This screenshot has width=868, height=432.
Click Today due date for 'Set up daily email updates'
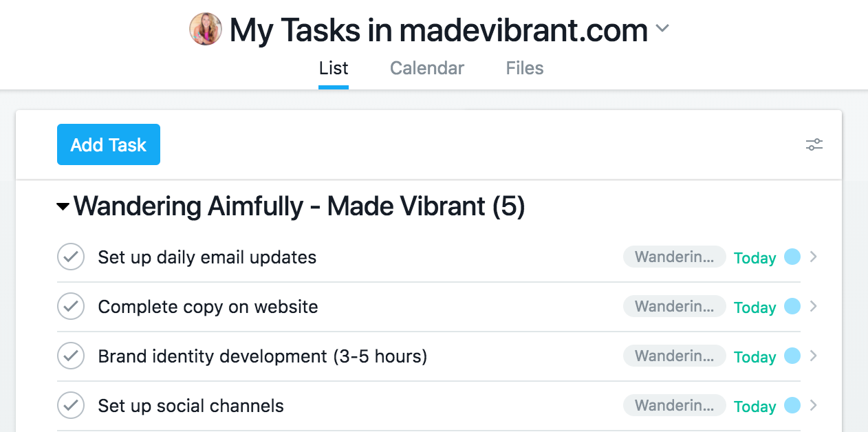pyautogui.click(x=755, y=258)
